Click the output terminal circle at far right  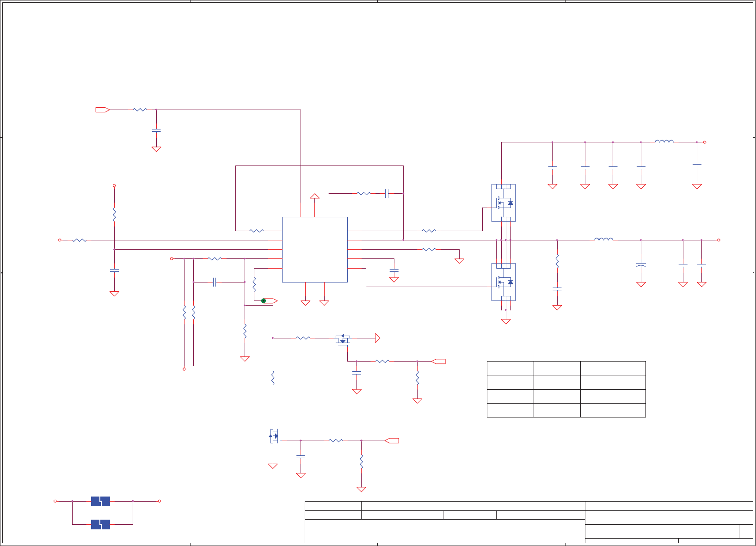pyautogui.click(x=719, y=240)
